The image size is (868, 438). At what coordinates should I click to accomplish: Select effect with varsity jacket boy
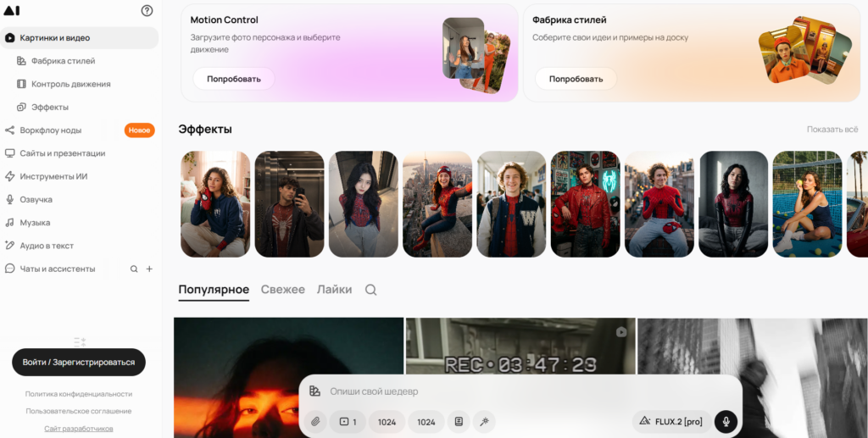point(511,204)
